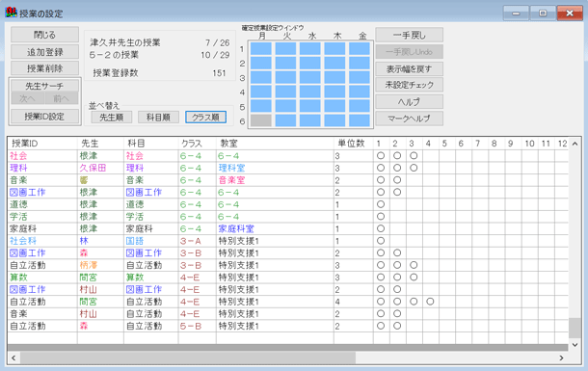588x371 pixels.
Task: Sort lessons by 先生順
Action: coord(112,118)
